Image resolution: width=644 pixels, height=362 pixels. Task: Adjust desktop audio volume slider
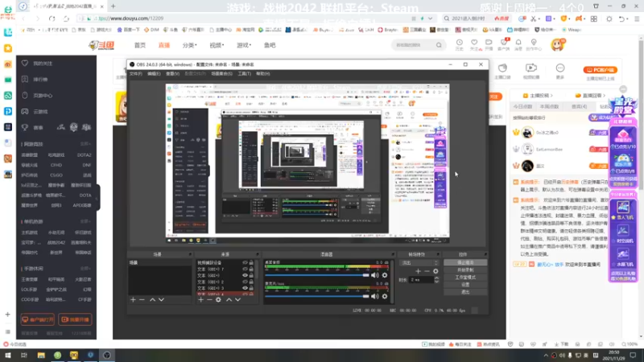(x=317, y=275)
